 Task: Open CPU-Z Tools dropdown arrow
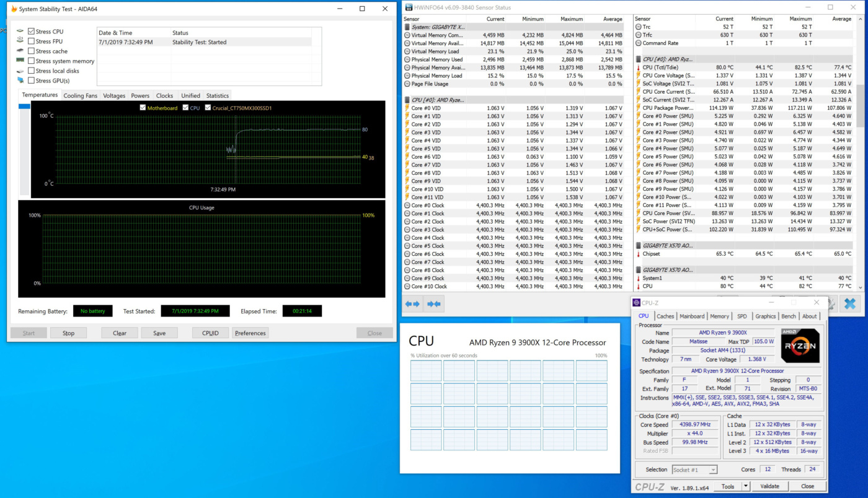coord(746,486)
